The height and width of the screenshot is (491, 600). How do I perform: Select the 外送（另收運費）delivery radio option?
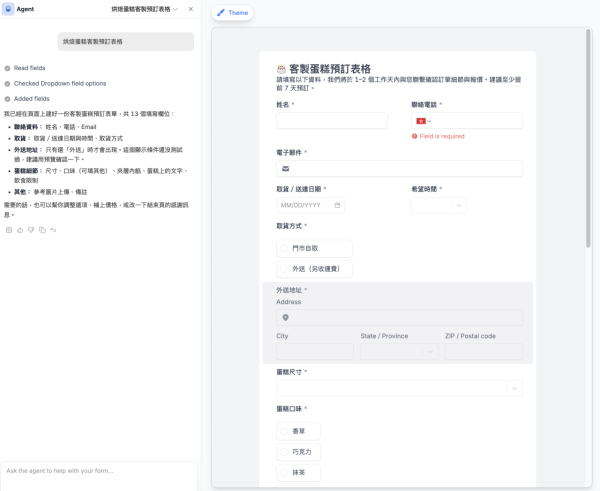coord(314,269)
